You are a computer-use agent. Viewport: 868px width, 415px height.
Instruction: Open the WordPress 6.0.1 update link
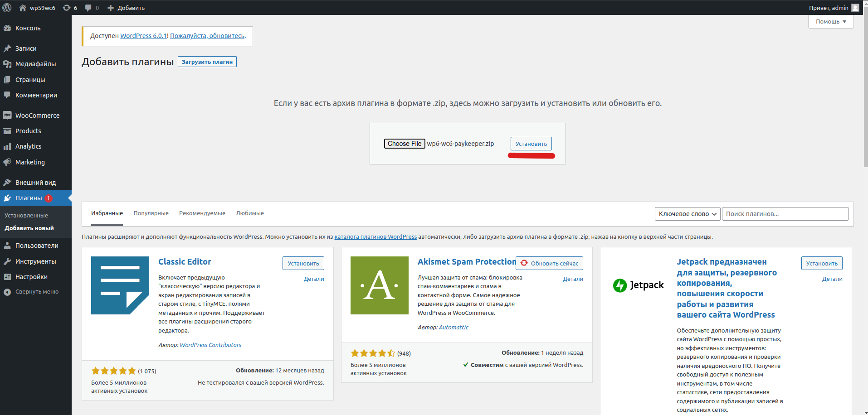[x=143, y=36]
